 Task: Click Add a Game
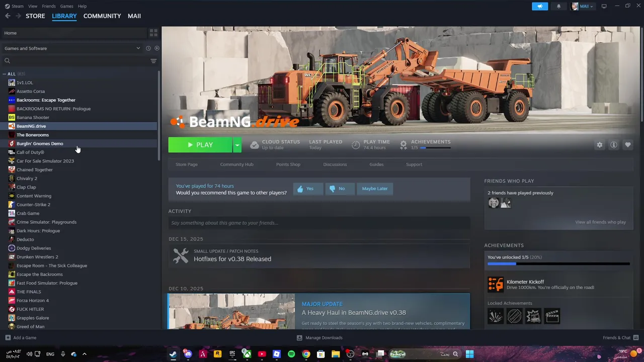21,338
